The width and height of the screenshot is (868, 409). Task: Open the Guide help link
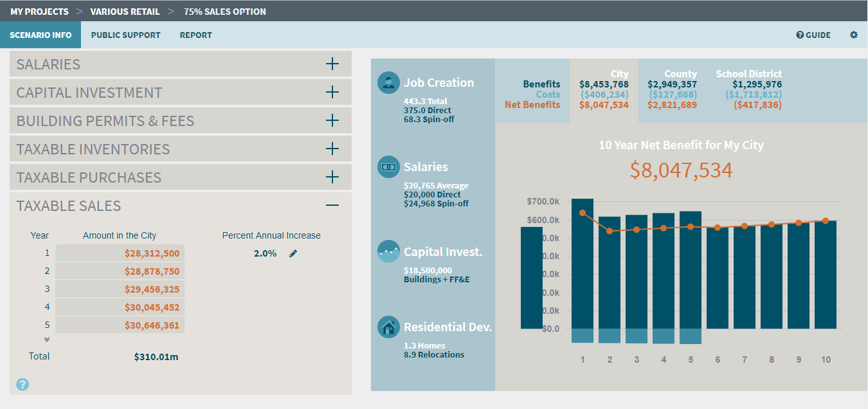pyautogui.click(x=813, y=35)
